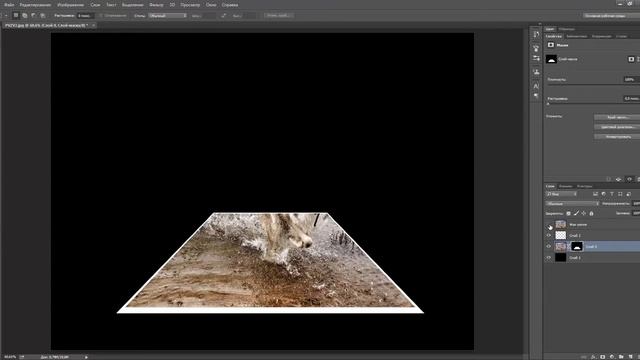Screen dimensions: 640x360
Task: Adjust the Плотность density slider
Action: click(x=593, y=84)
